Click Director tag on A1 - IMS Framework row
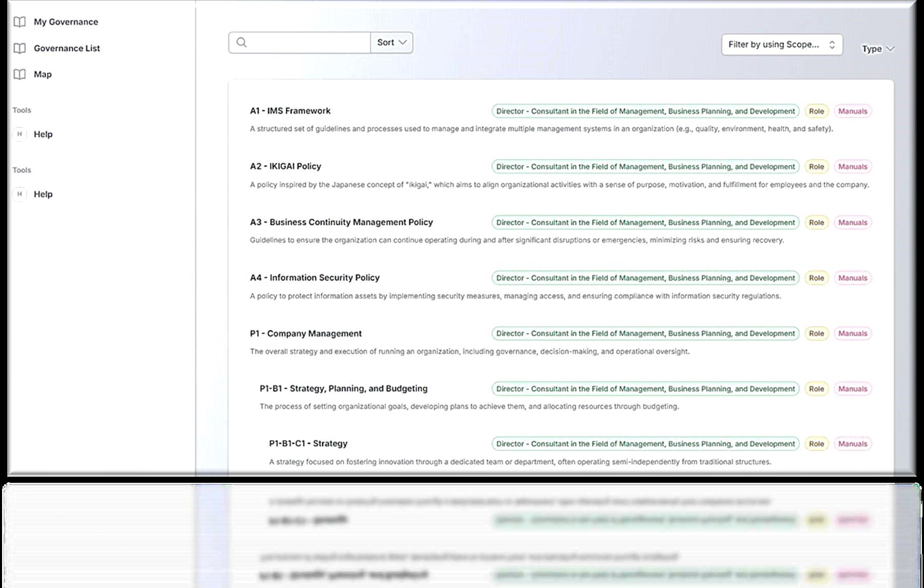924x588 pixels. pyautogui.click(x=645, y=111)
